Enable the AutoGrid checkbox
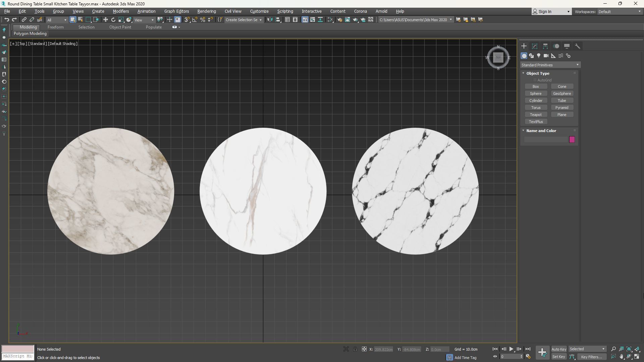Image resolution: width=644 pixels, height=362 pixels. (535, 80)
